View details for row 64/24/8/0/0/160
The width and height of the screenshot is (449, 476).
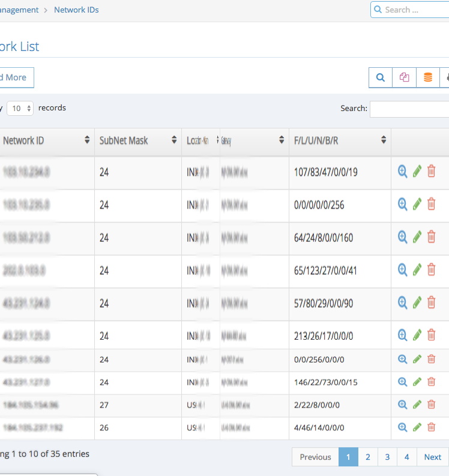pyautogui.click(x=403, y=237)
